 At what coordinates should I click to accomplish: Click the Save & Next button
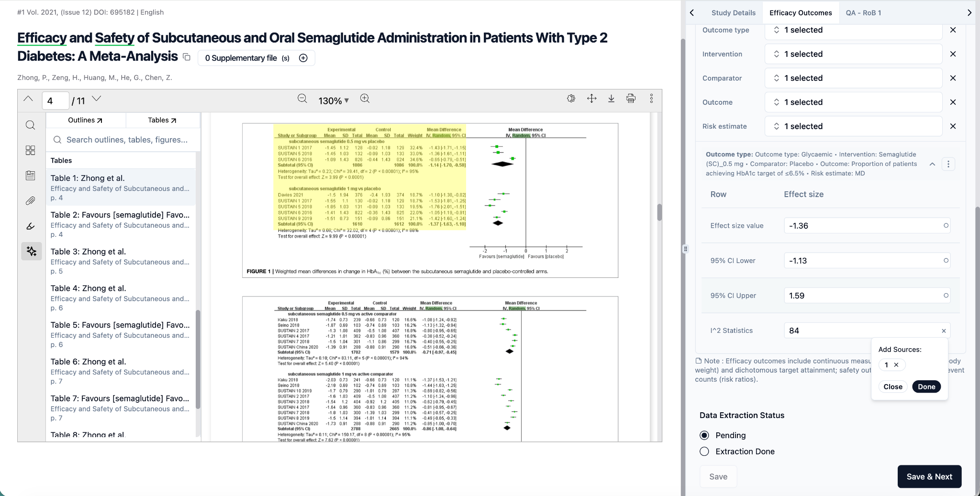tap(929, 476)
